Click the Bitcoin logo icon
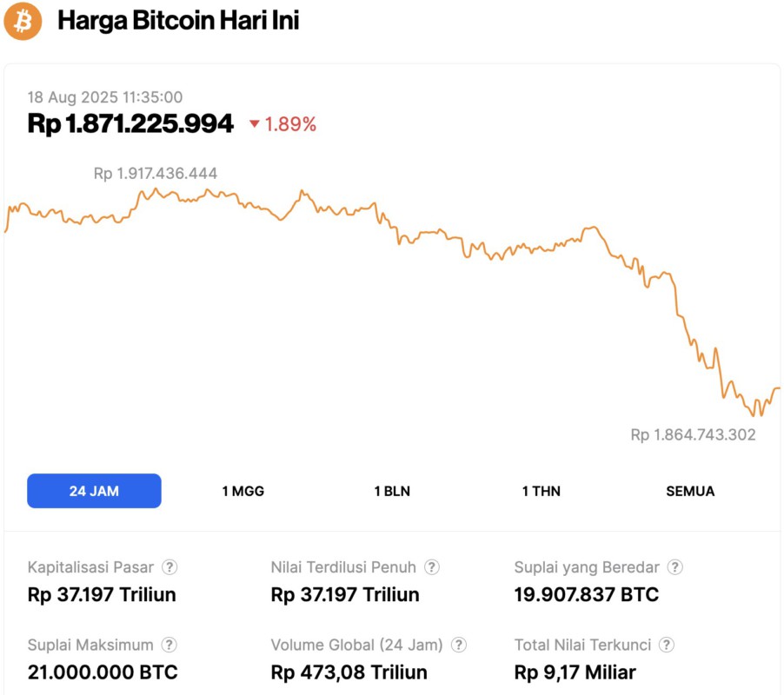The width and height of the screenshot is (784, 695). [x=23, y=21]
